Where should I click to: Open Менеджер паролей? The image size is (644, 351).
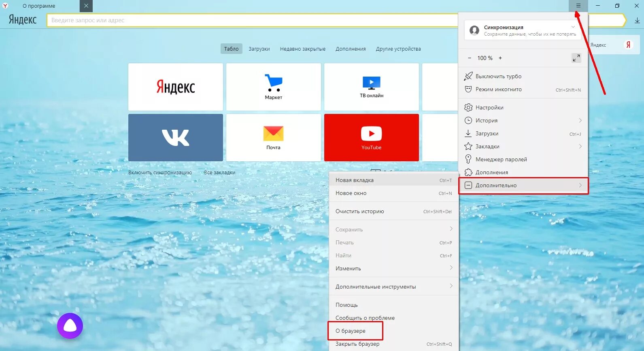[523, 159]
